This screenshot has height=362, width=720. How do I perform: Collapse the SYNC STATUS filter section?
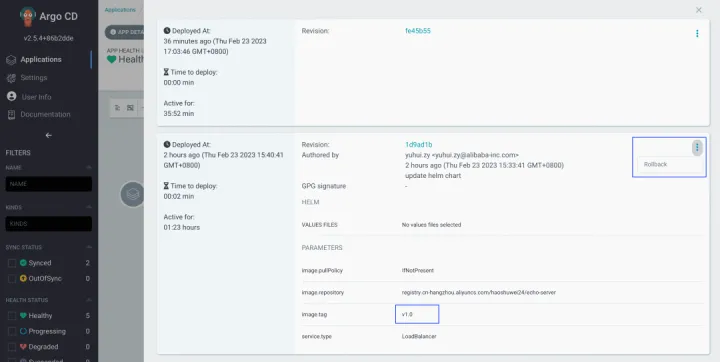tap(89, 248)
